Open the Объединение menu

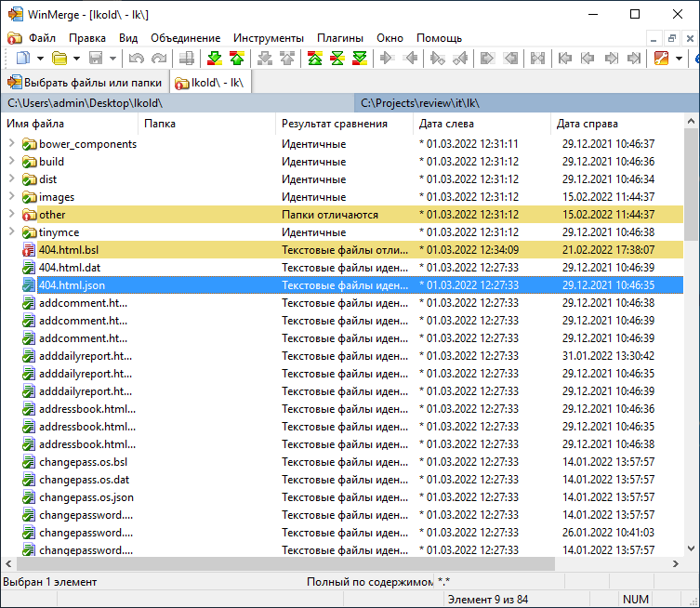185,38
